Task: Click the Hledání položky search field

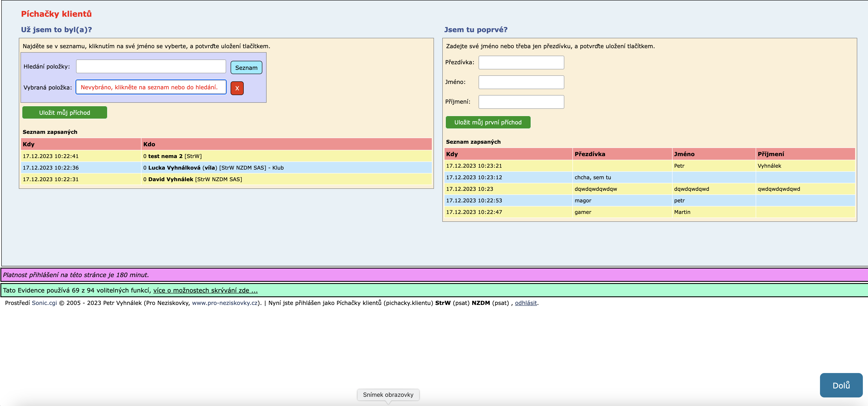Action: (151, 66)
